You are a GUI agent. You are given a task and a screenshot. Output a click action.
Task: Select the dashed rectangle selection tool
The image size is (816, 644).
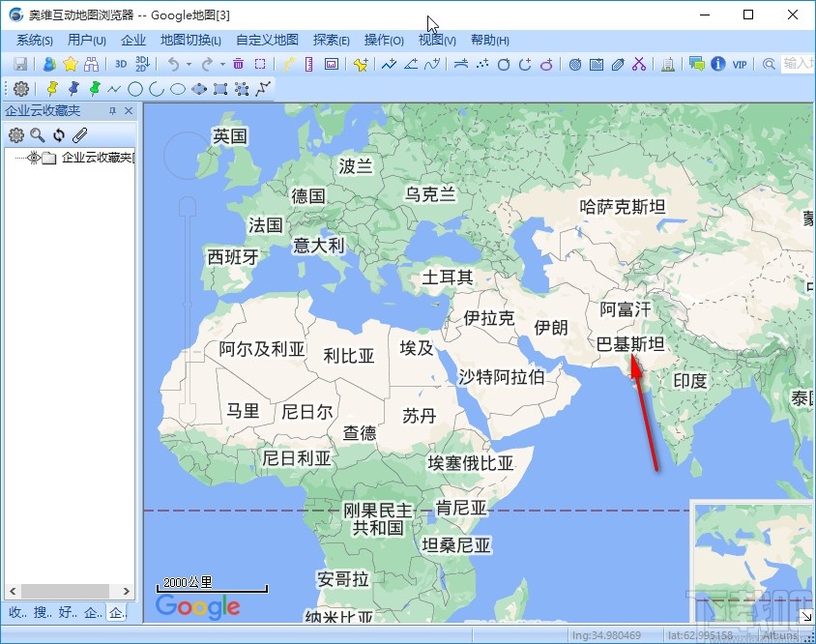(x=260, y=64)
